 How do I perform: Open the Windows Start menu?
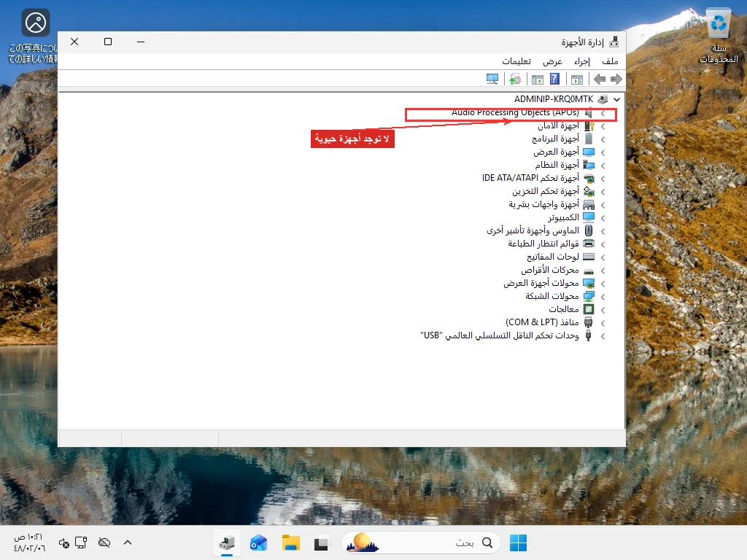point(518,542)
